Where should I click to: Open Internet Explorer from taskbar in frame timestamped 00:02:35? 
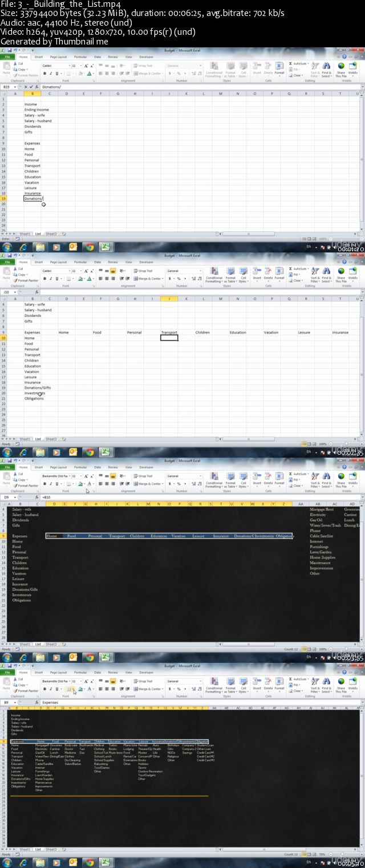[x=23, y=453]
